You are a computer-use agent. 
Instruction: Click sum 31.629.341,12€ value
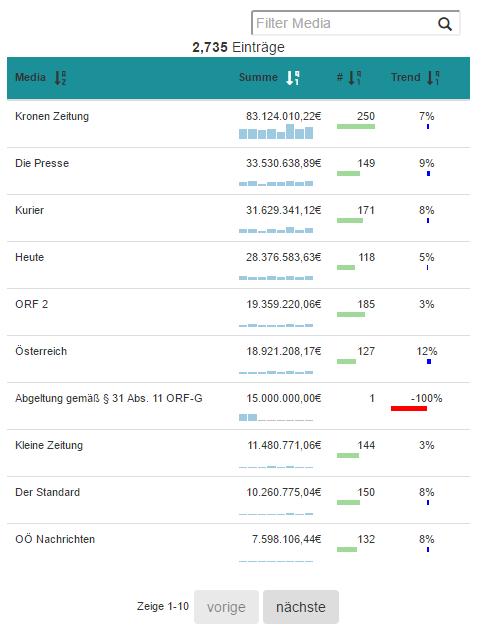click(283, 210)
